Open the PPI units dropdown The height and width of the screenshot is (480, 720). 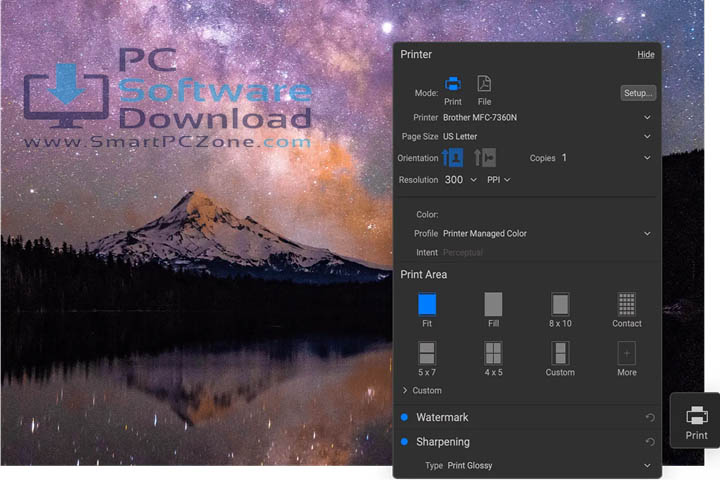(499, 180)
